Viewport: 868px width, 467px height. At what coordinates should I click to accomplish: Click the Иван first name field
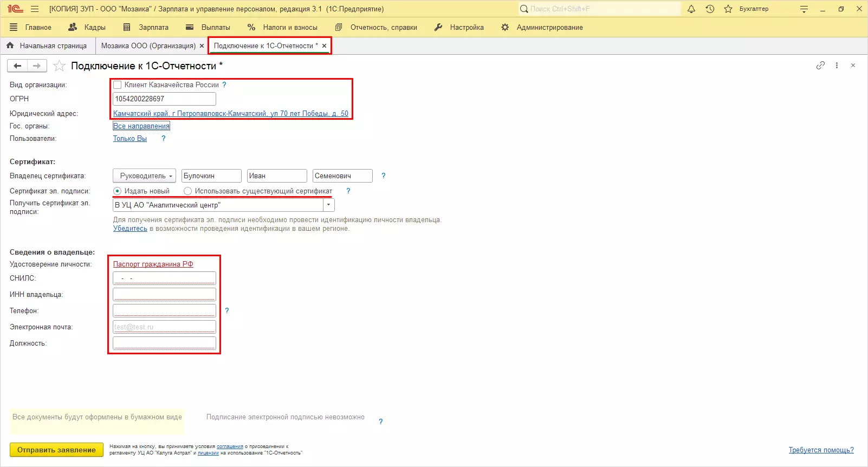click(277, 176)
